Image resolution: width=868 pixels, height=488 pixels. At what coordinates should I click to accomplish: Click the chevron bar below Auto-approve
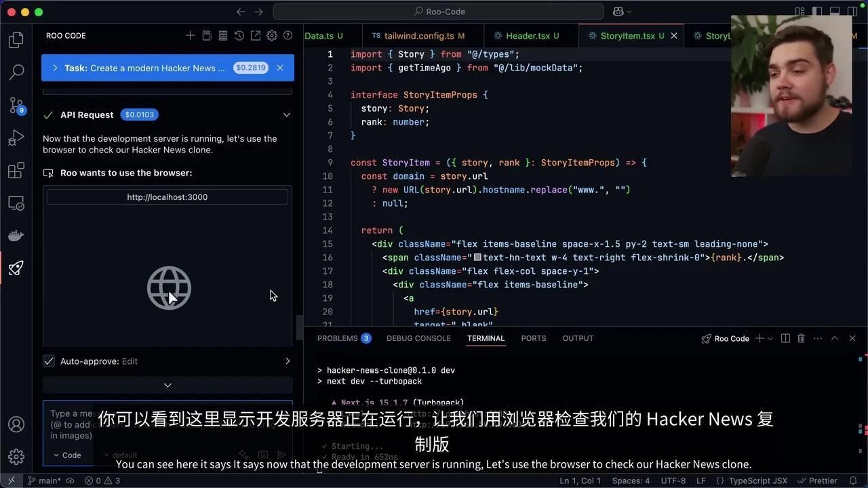tap(167, 385)
